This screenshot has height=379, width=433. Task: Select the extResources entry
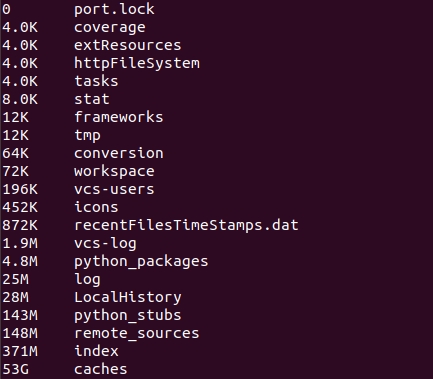coord(128,45)
